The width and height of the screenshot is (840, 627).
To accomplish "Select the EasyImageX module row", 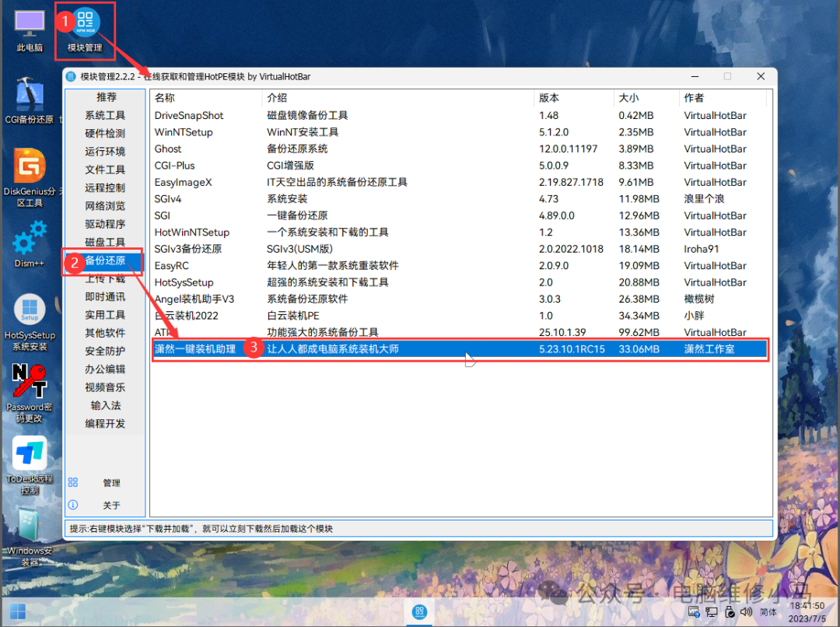I will [460, 182].
